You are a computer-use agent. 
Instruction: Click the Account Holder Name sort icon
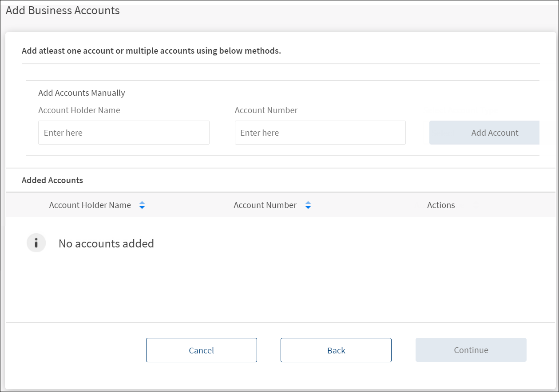[142, 205]
